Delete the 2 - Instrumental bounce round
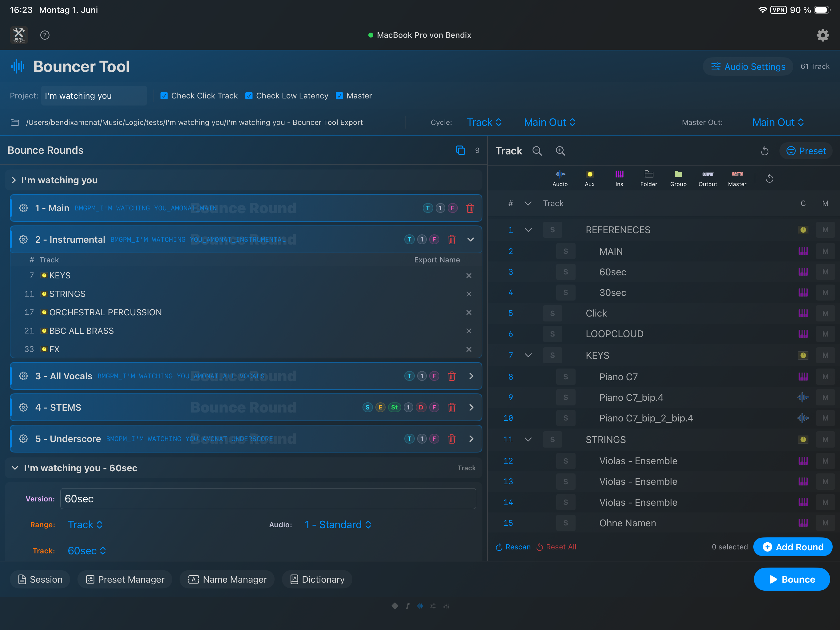The width and height of the screenshot is (840, 630). point(452,240)
